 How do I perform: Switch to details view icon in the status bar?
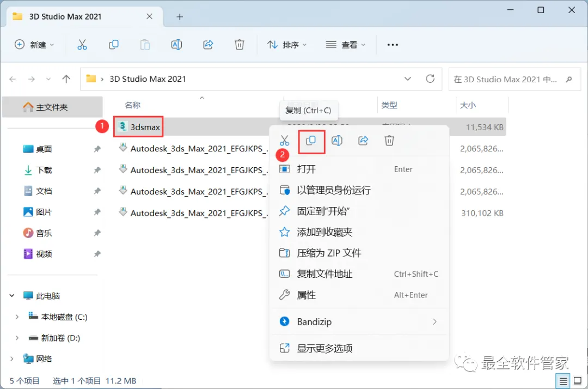(562, 381)
